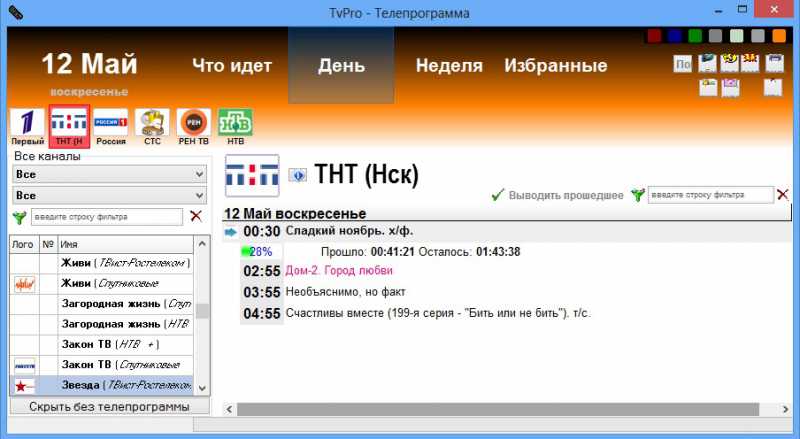Image resolution: width=800 pixels, height=439 pixels.
Task: Pick the orange color theme swatch
Action: (x=779, y=36)
